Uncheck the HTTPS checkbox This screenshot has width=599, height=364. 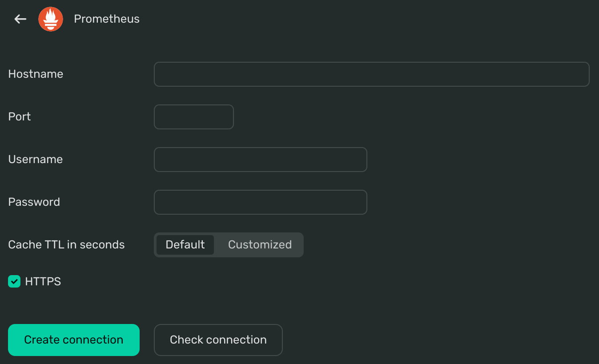tap(14, 281)
